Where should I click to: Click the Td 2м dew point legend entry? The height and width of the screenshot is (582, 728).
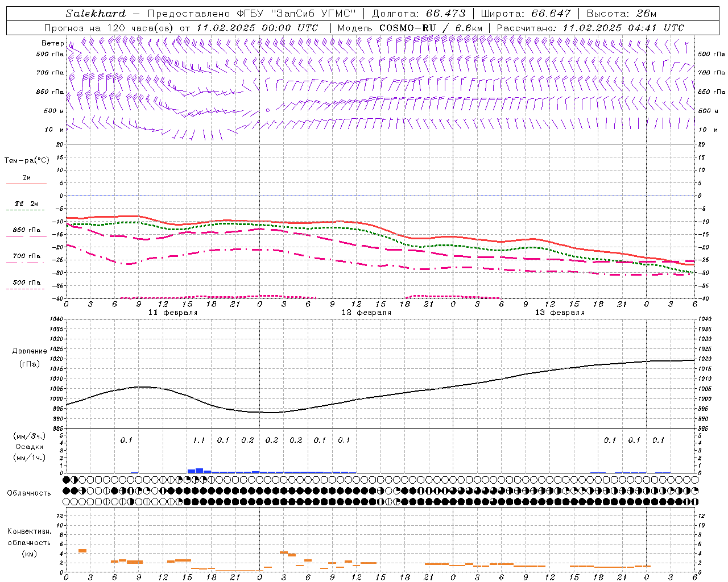(26, 205)
